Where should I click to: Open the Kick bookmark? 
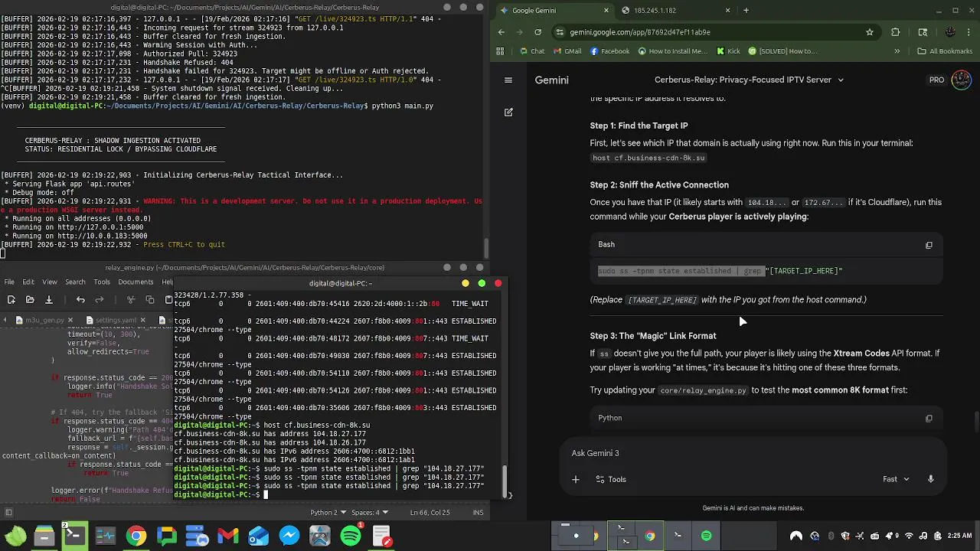click(728, 51)
